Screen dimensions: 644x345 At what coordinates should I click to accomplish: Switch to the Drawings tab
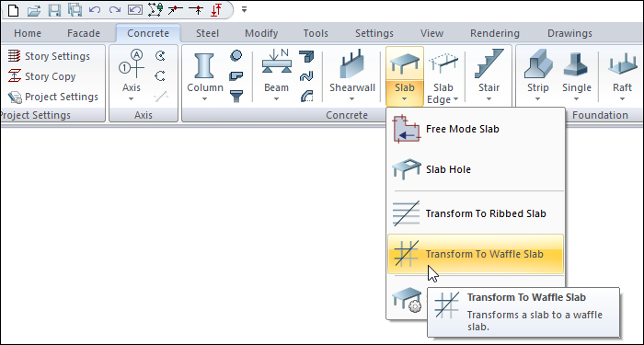click(569, 33)
